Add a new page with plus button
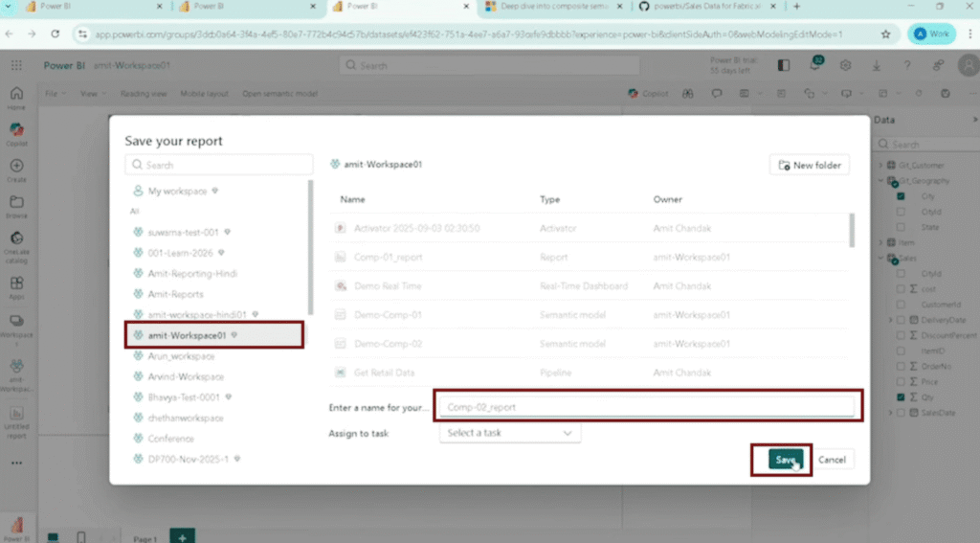This screenshot has width=980, height=543. (182, 537)
